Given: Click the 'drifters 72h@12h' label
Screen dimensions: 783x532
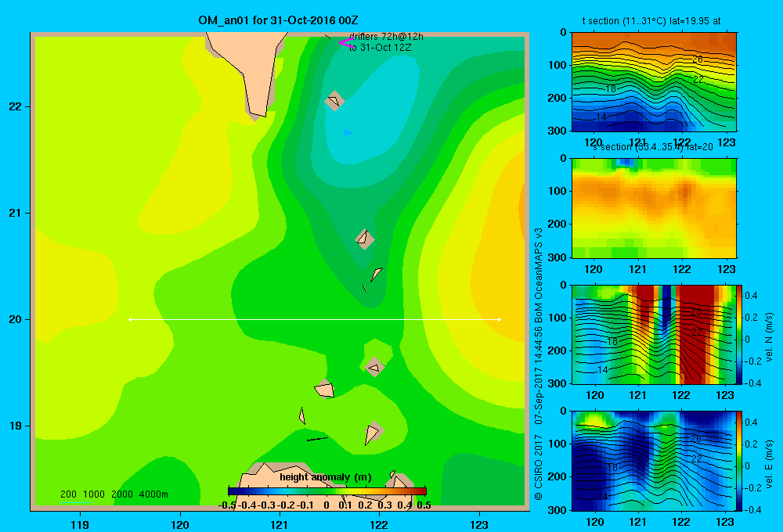Looking at the screenshot, I should coord(387,37).
